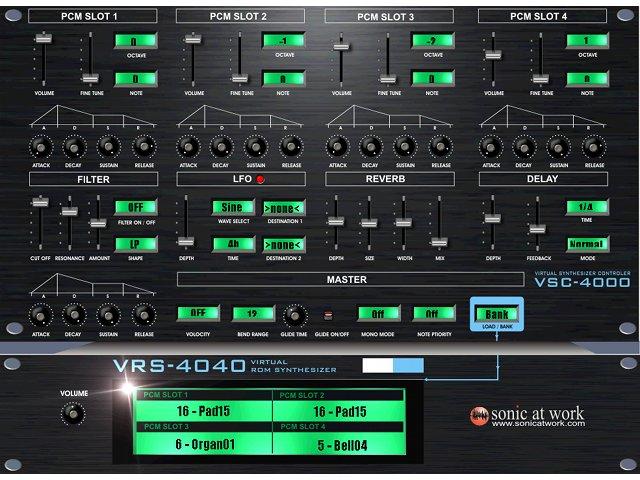Click the PCM Slot 3 Release knob
The height and width of the screenshot is (480, 640).
click(x=440, y=147)
